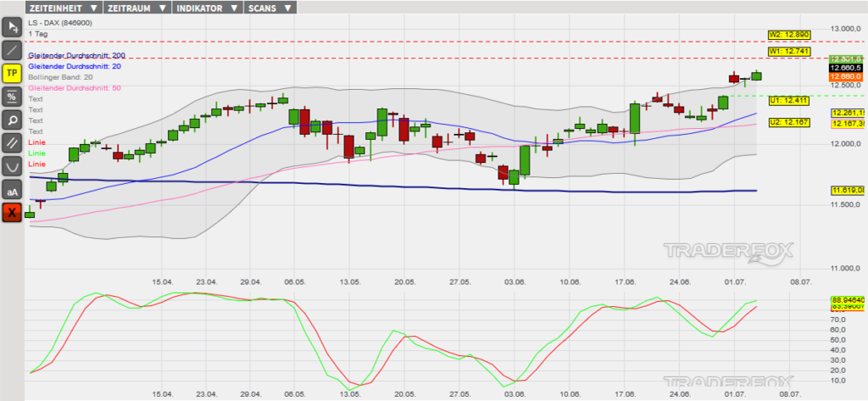
Task: Click the green 88,94 stochastic value
Action: point(848,300)
